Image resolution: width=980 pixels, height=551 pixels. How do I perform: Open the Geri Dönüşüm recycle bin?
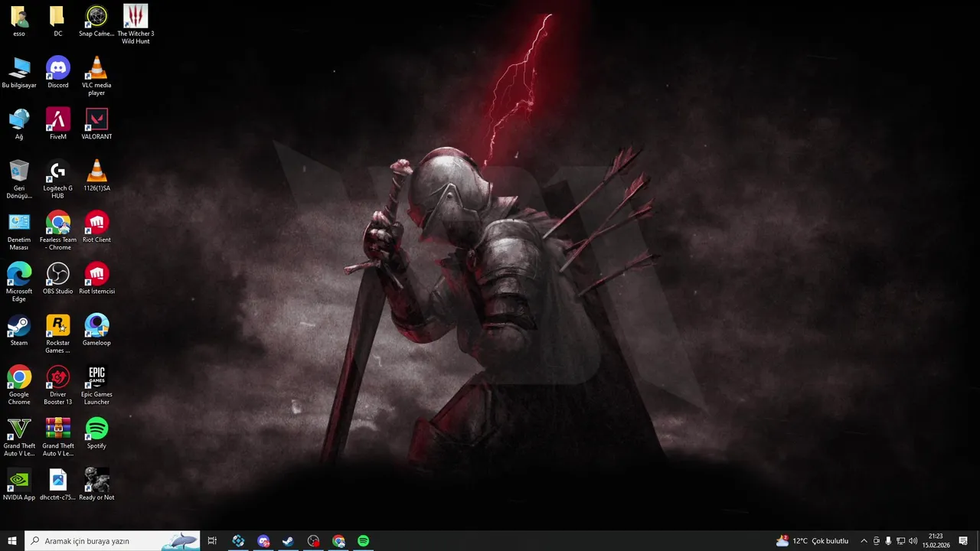coord(19,179)
